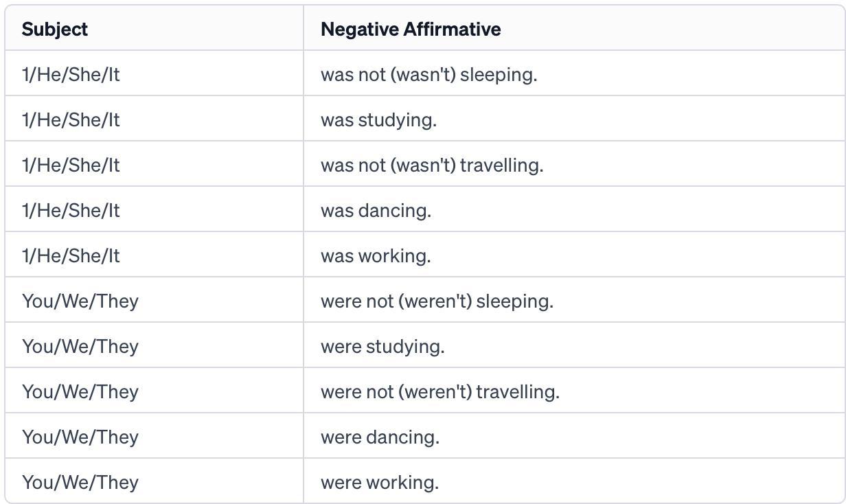The height and width of the screenshot is (504, 846).
Task: Select the subject cell beside "were not (weren't) travelling."
Action: [x=80, y=391]
